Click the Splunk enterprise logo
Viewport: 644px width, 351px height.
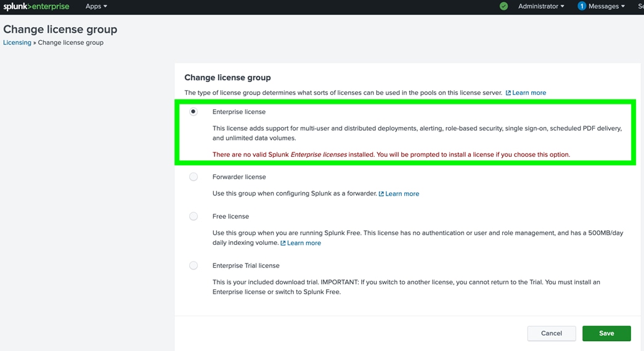[x=36, y=6]
